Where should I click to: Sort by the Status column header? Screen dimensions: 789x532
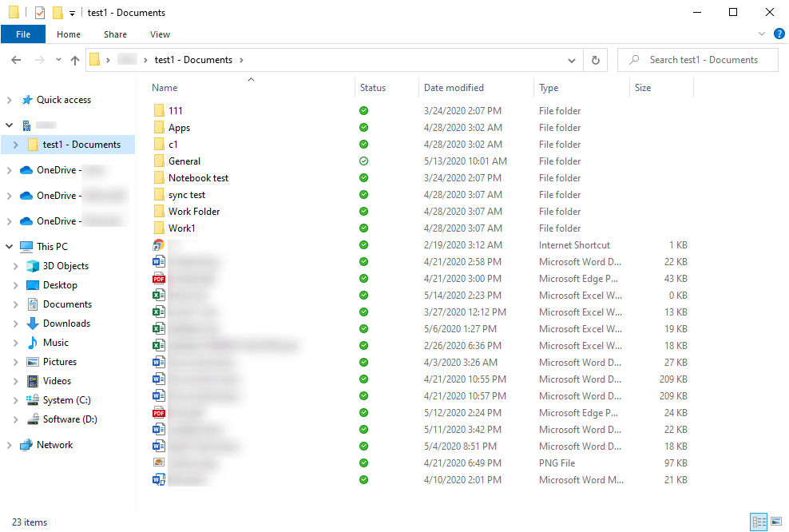[373, 88]
